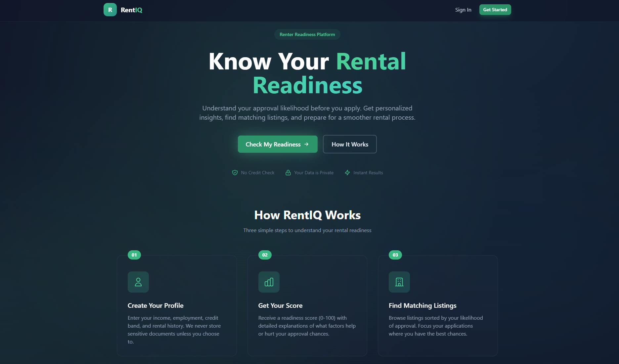
Task: Click the lightning bolt icon beside Instant Results
Action: tap(347, 173)
